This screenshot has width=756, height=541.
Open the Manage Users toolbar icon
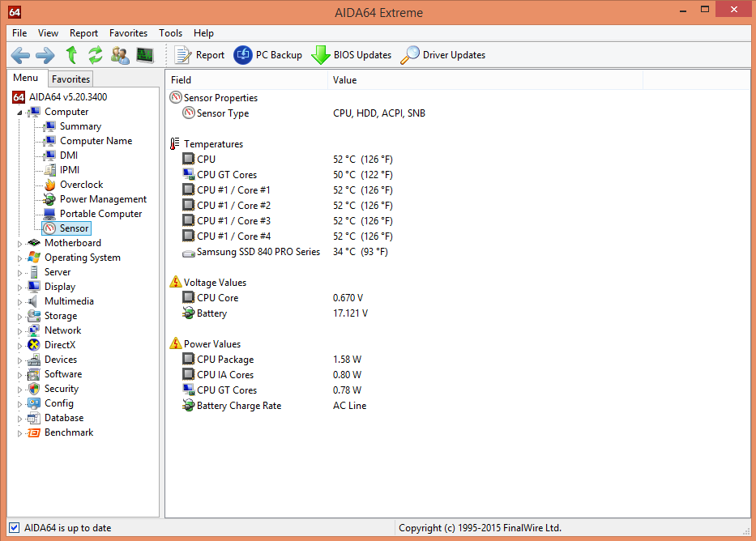(x=120, y=55)
